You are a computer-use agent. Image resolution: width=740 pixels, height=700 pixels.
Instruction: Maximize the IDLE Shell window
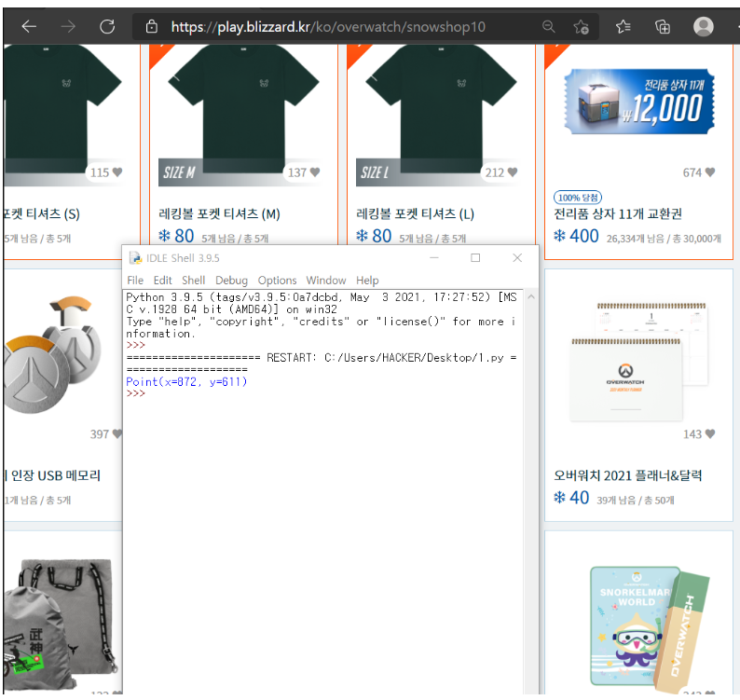point(475,257)
